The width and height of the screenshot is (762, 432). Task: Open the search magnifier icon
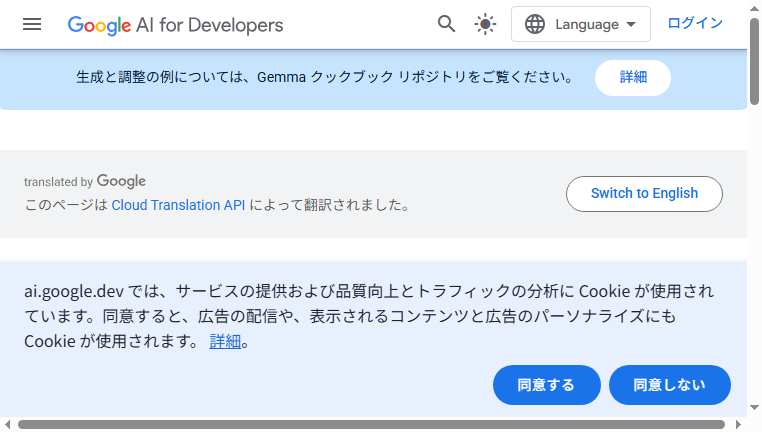point(446,24)
